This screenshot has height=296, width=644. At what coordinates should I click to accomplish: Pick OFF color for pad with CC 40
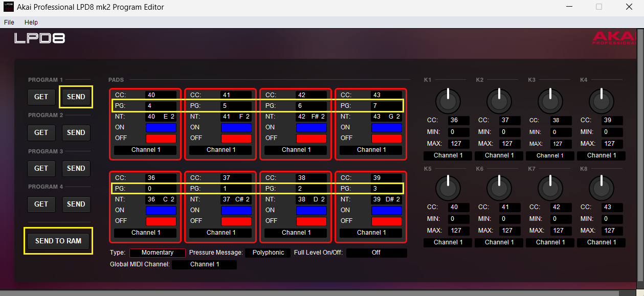(x=161, y=139)
